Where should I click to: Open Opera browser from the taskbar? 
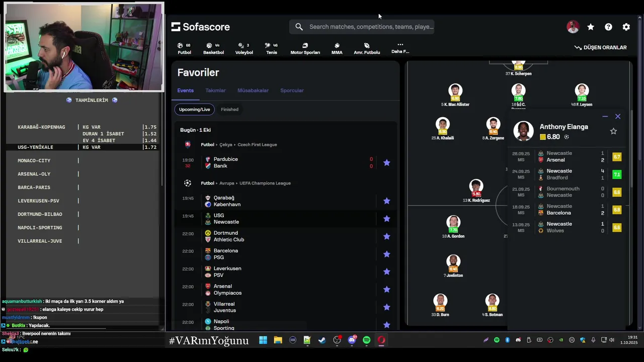[x=381, y=340]
